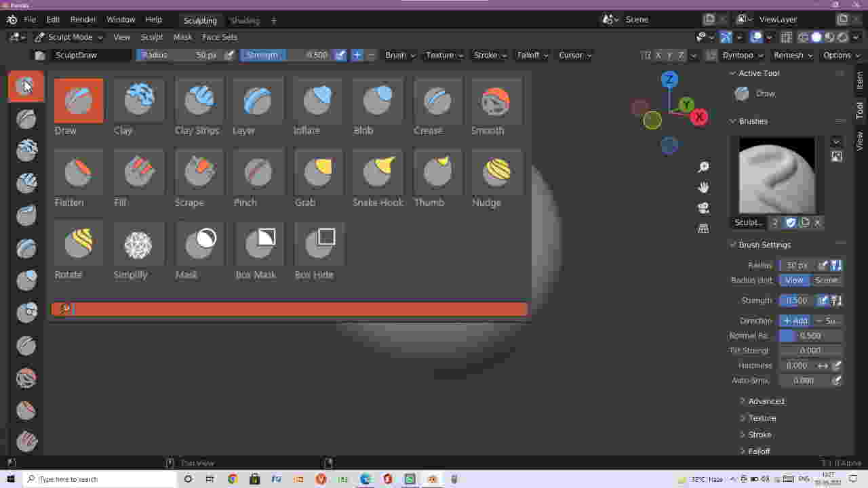
Task: Open the Dyntopo dropdown
Action: 741,55
